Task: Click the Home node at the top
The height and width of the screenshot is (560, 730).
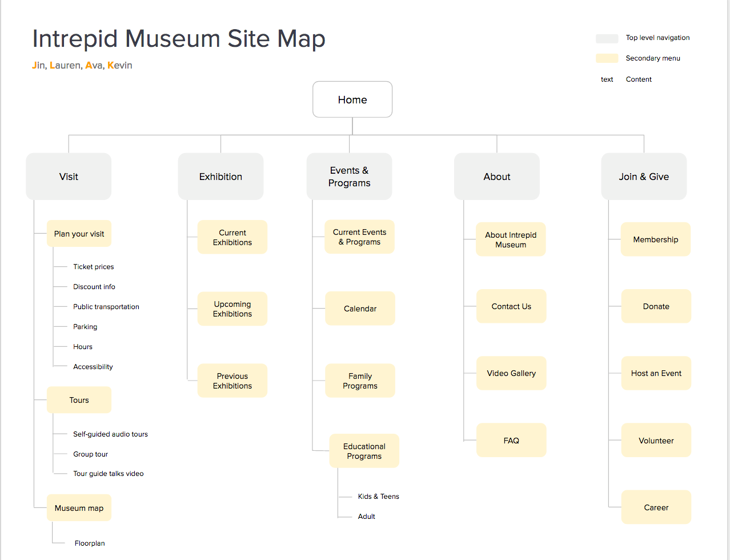Action: (x=352, y=99)
